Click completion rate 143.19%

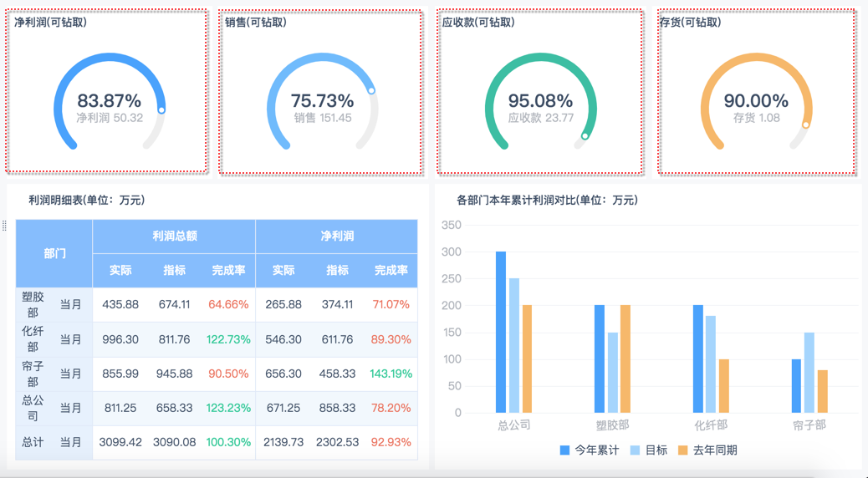[391, 374]
